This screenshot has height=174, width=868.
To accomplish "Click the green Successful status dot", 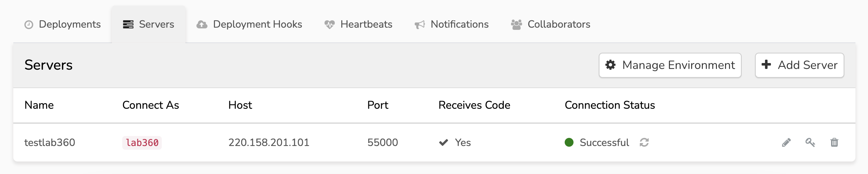I will point(569,142).
